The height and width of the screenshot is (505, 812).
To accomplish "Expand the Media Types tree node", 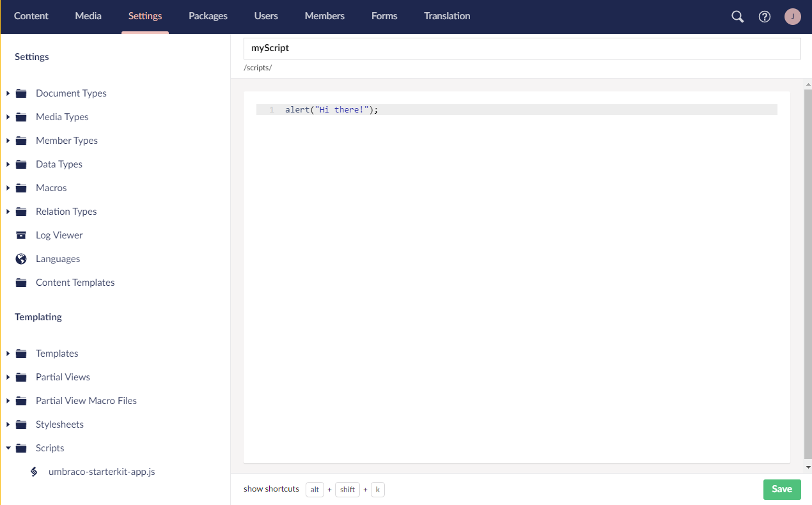I will pyautogui.click(x=8, y=117).
